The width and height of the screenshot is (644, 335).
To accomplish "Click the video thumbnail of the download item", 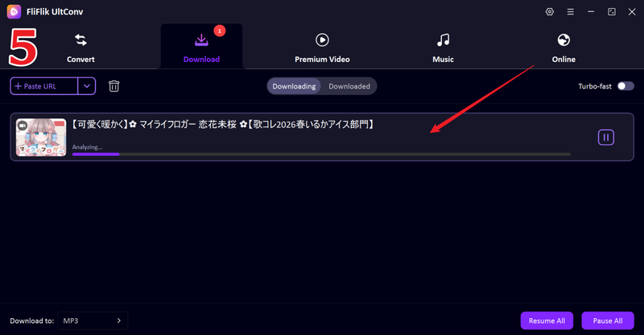I will 41,137.
